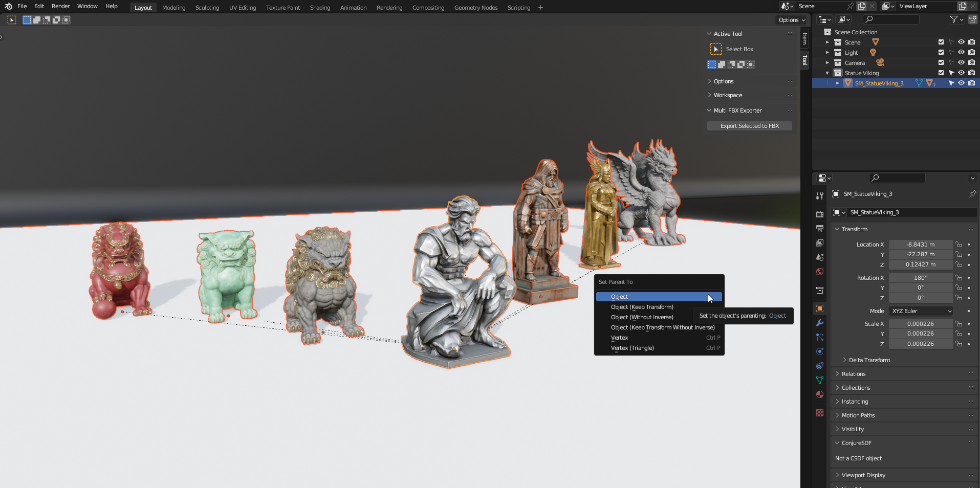Viewport: 980px width, 488px height.
Task: Choose Object in Set Parent To menu
Action: point(659,297)
